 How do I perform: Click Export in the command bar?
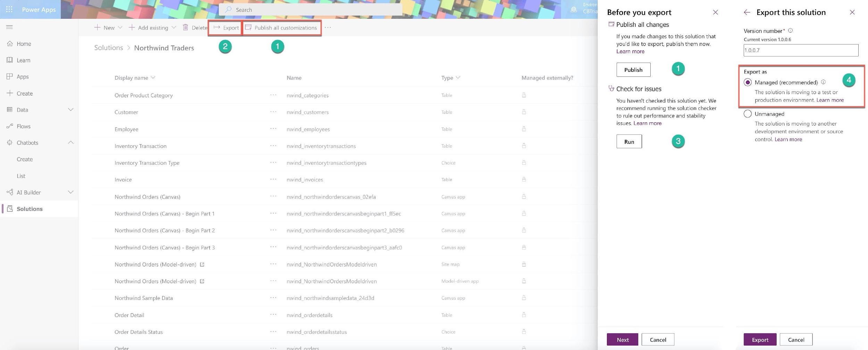pyautogui.click(x=226, y=27)
